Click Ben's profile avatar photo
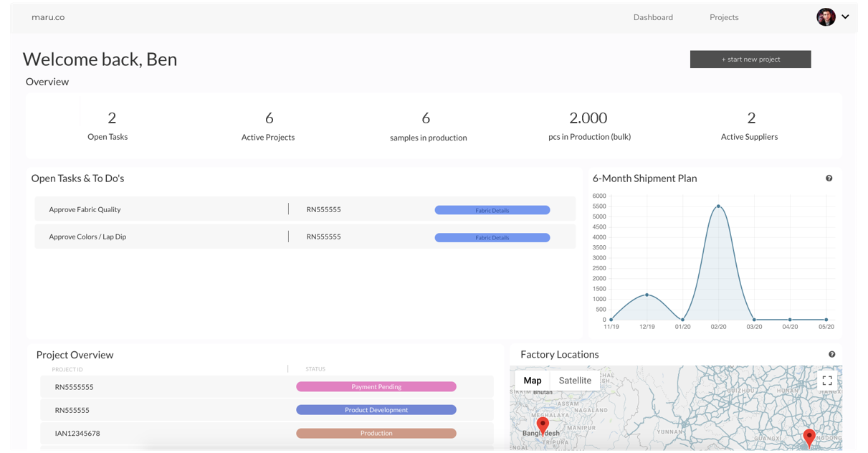868x453 pixels. coord(826,16)
